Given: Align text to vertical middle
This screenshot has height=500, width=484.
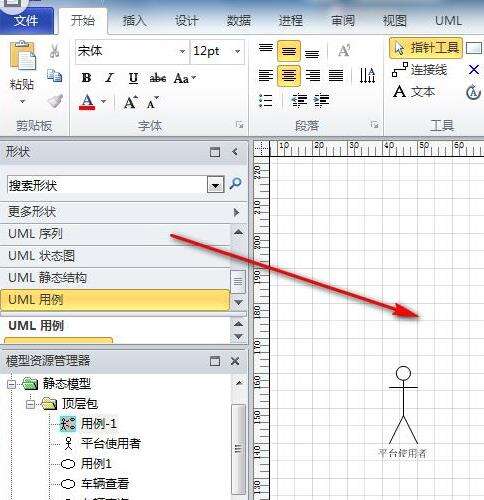Looking at the screenshot, I should point(289,51).
